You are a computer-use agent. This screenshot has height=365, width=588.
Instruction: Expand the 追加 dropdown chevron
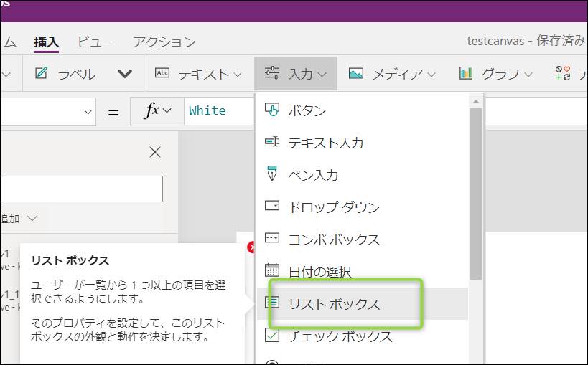pos(32,218)
